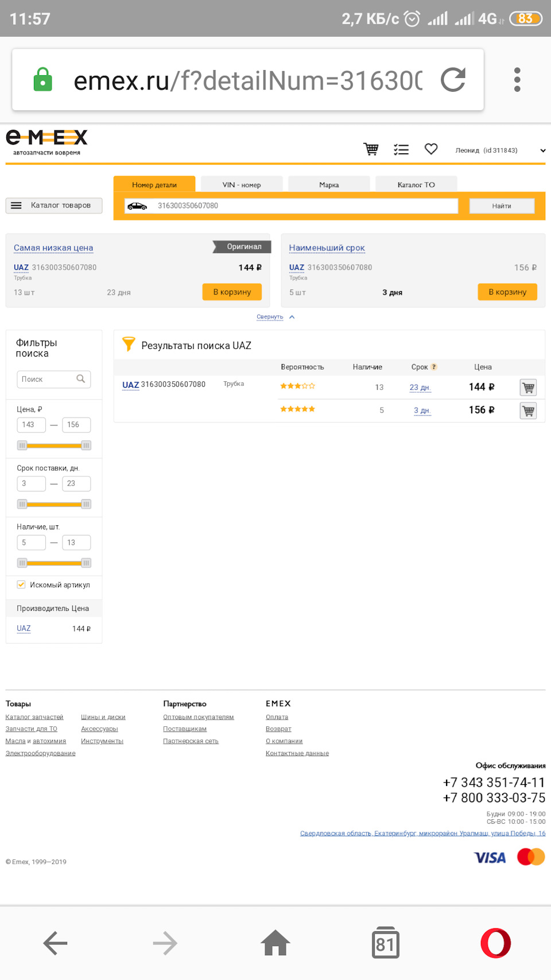Go back with the browser back arrow
Screen dimensions: 551x980
coord(55,943)
